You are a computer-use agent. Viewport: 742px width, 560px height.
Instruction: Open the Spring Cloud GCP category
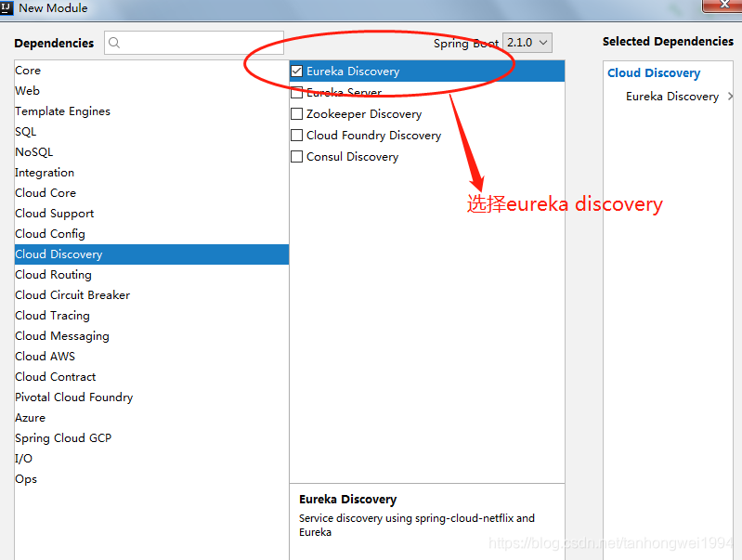pyautogui.click(x=151, y=437)
